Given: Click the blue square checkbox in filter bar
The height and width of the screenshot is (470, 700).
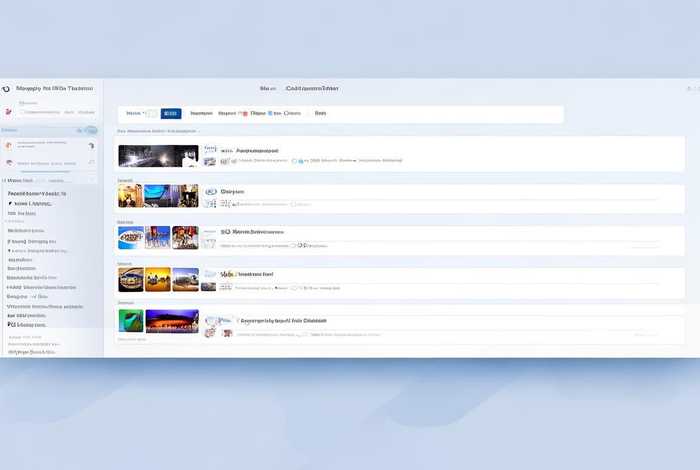Looking at the screenshot, I should [270, 113].
